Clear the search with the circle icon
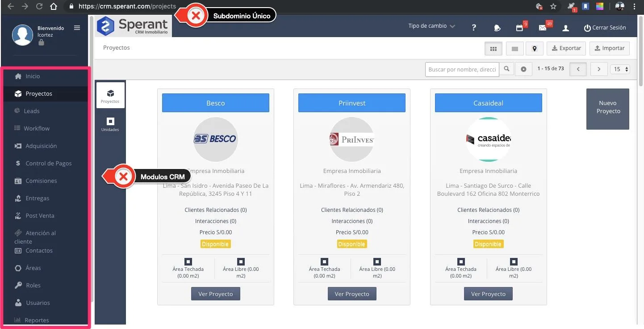 [x=523, y=69]
